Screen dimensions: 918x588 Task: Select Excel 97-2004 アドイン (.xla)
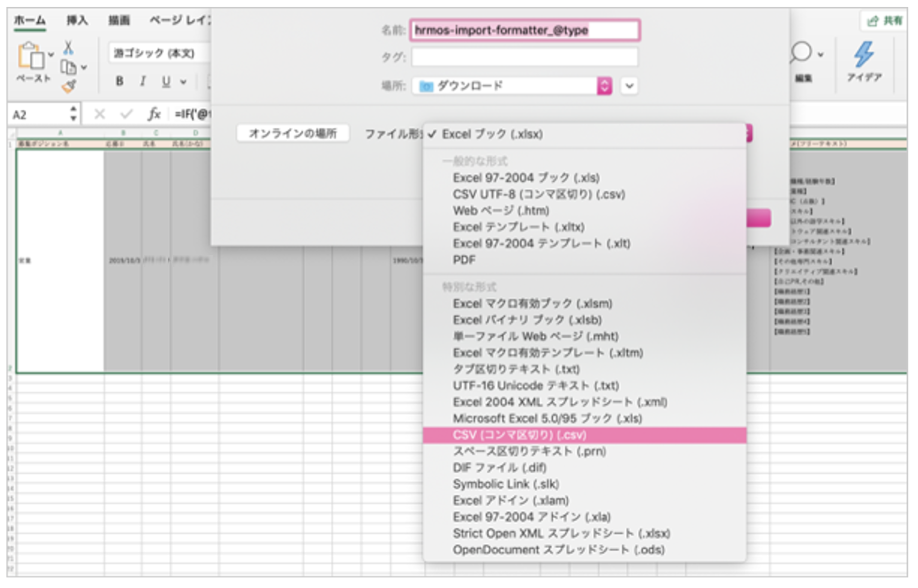(x=584, y=517)
